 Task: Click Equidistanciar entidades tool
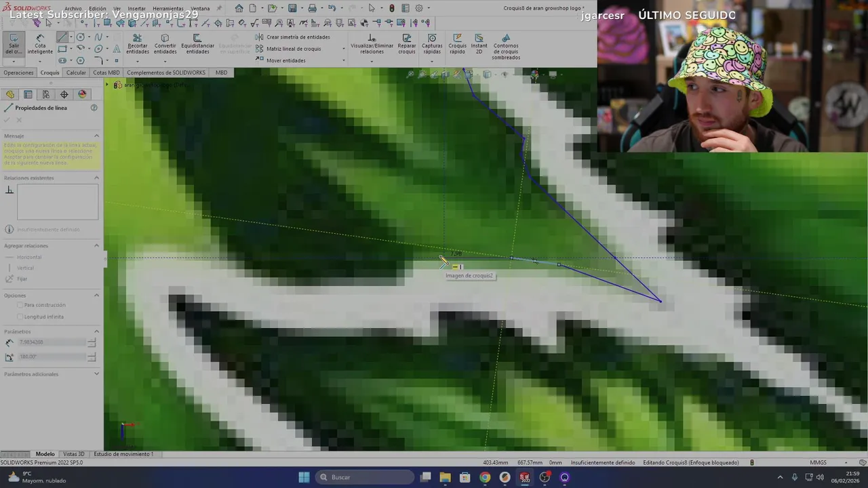pos(197,45)
